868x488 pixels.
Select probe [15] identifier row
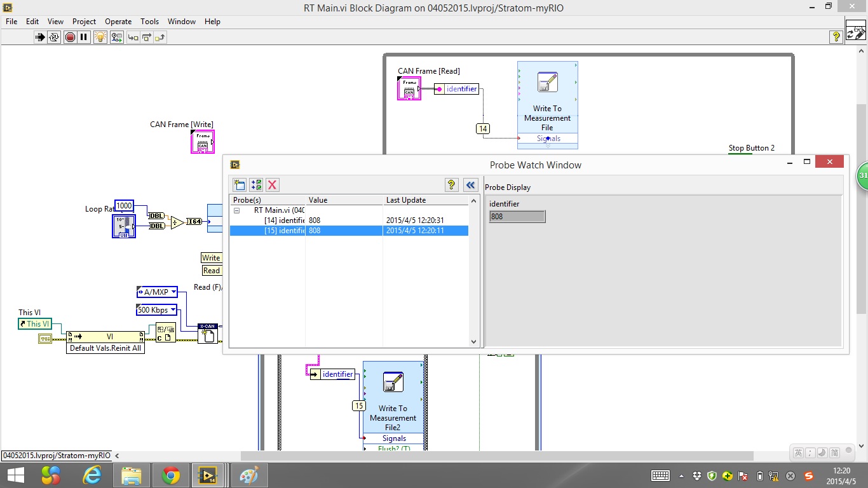pos(349,231)
